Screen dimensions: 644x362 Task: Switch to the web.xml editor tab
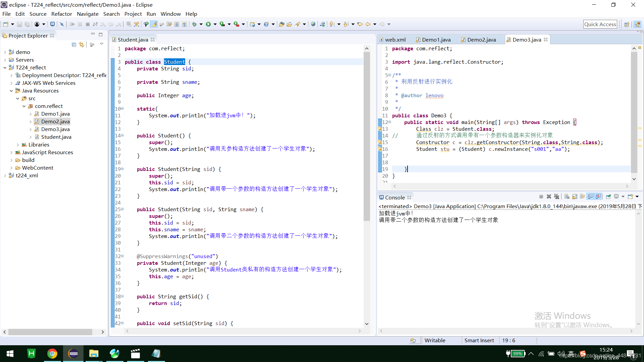[x=392, y=40]
